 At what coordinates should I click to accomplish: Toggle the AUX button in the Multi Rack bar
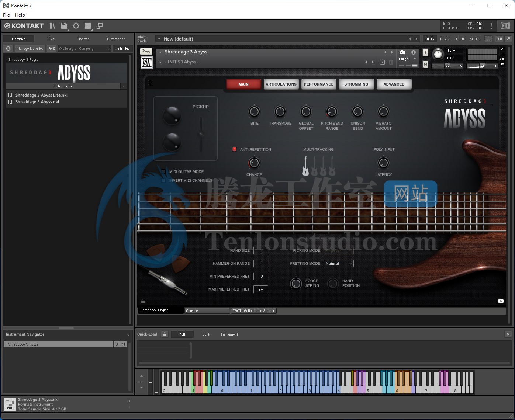[499, 39]
